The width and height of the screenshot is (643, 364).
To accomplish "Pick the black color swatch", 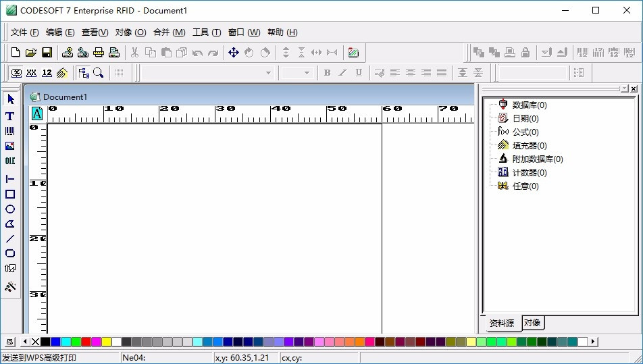I will pos(45,342).
